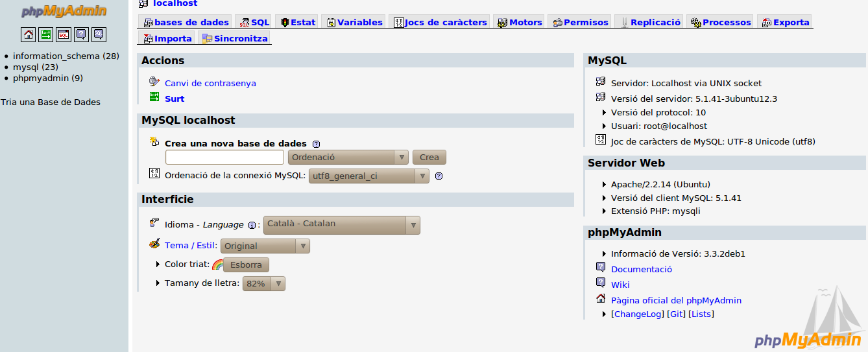Switch to the Exporta tab
This screenshot has height=352, width=868.
[x=784, y=22]
